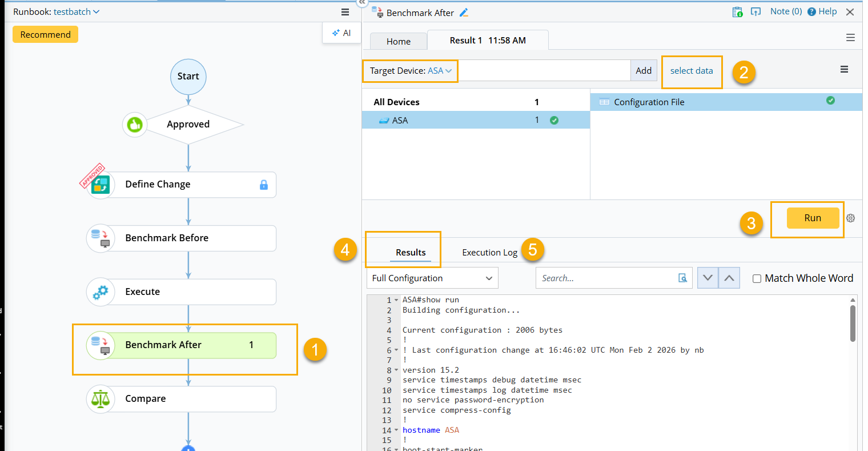The height and width of the screenshot is (451, 868).
Task: Click the pencil edit icon beside Benchmark After
Action: click(464, 13)
